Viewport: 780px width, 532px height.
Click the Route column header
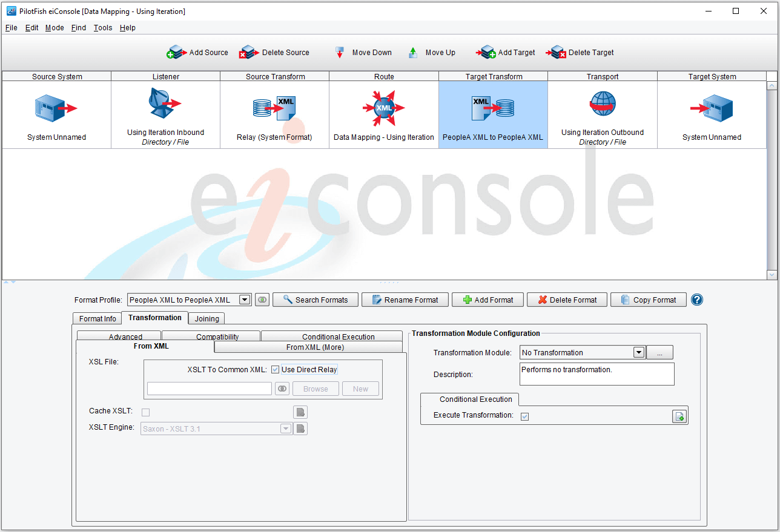384,76
